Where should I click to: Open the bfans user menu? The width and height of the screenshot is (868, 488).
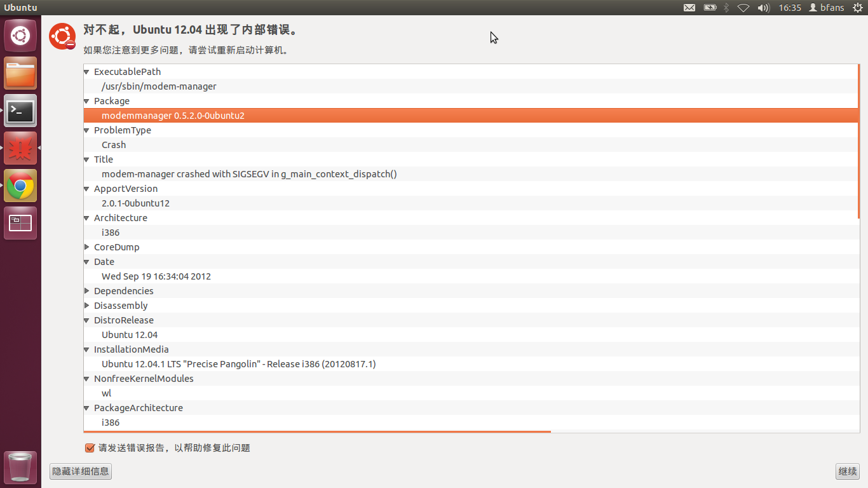pos(827,8)
